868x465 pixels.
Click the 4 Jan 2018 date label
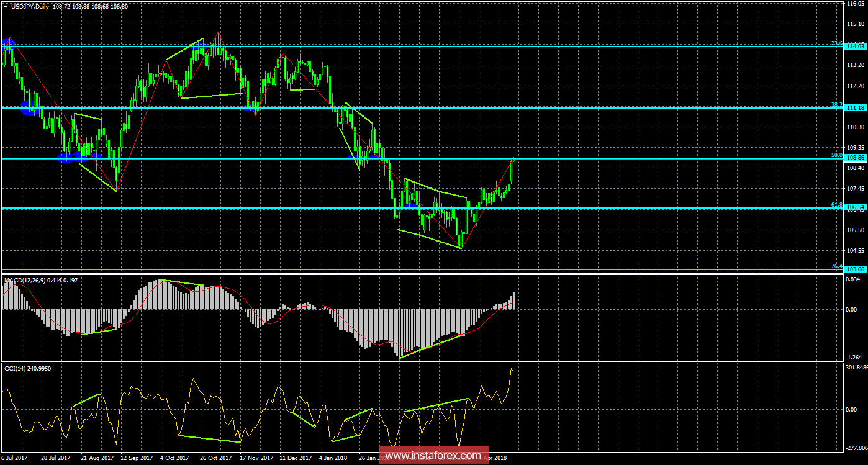(x=332, y=458)
